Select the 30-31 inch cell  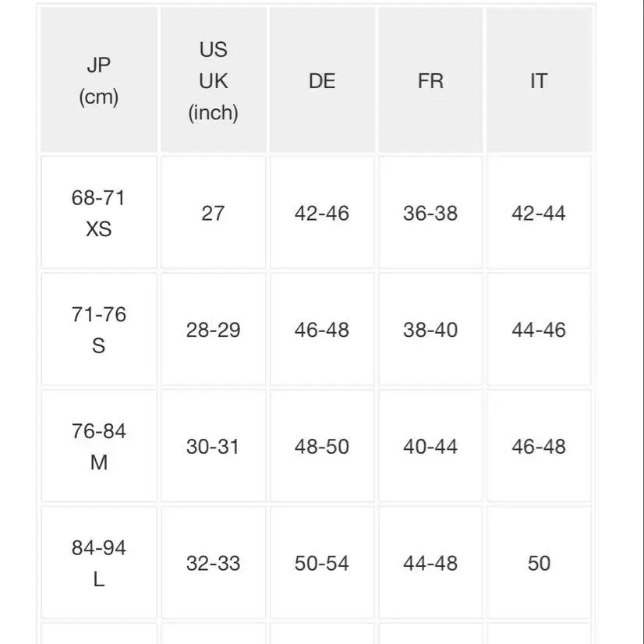coord(213,446)
